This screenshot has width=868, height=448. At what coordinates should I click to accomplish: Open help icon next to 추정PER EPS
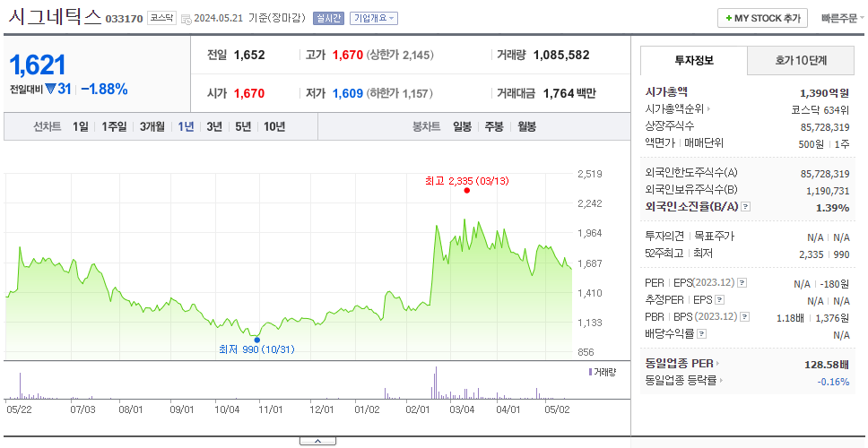(720, 300)
